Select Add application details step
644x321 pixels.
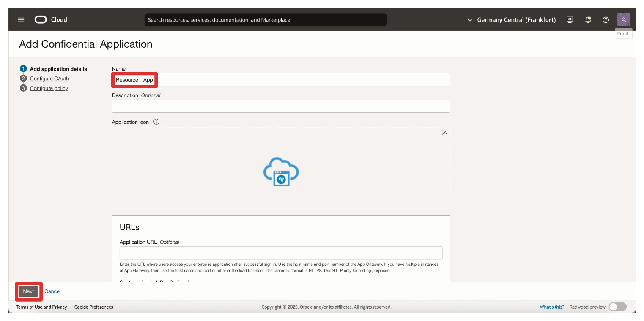click(58, 69)
